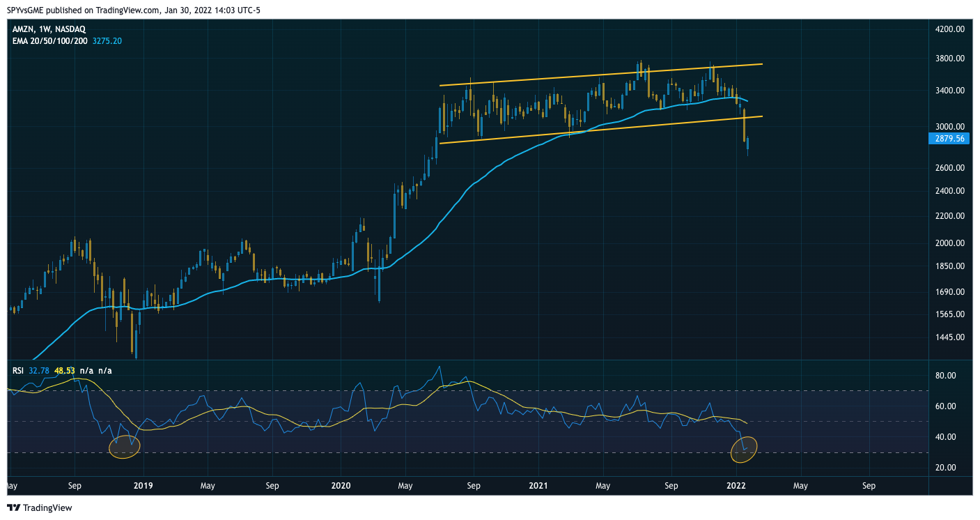Click the RSI value 32.78
Viewport: 980px width, 520px height.
(x=39, y=371)
